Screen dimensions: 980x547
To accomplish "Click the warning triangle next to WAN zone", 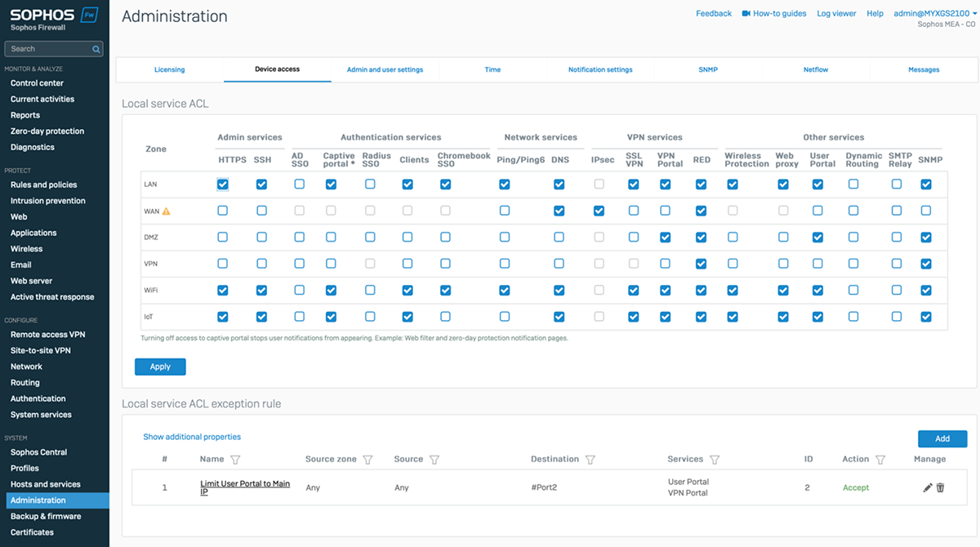I will pos(166,211).
